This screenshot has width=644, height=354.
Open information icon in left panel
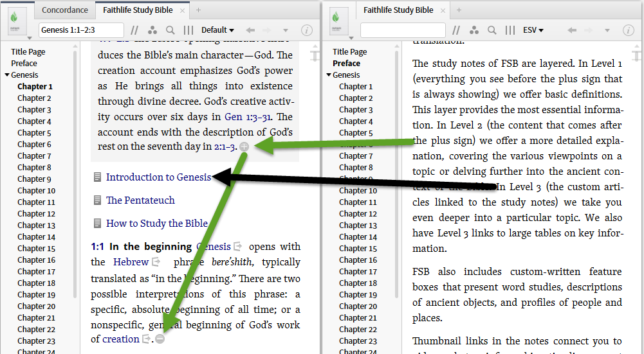tap(306, 30)
